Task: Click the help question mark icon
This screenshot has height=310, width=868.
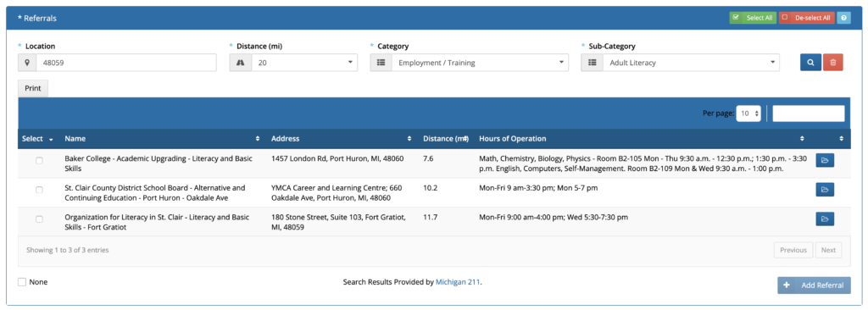Action: pos(843,19)
